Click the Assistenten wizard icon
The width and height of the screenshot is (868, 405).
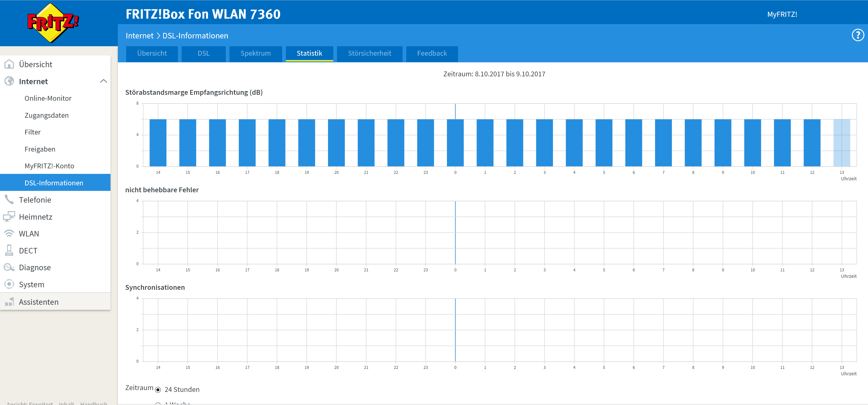click(9, 302)
